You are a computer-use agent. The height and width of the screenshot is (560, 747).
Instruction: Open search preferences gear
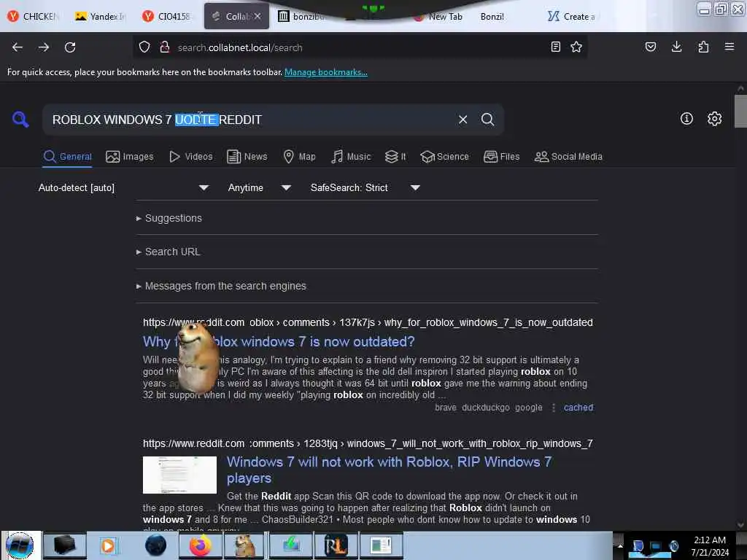[715, 119]
